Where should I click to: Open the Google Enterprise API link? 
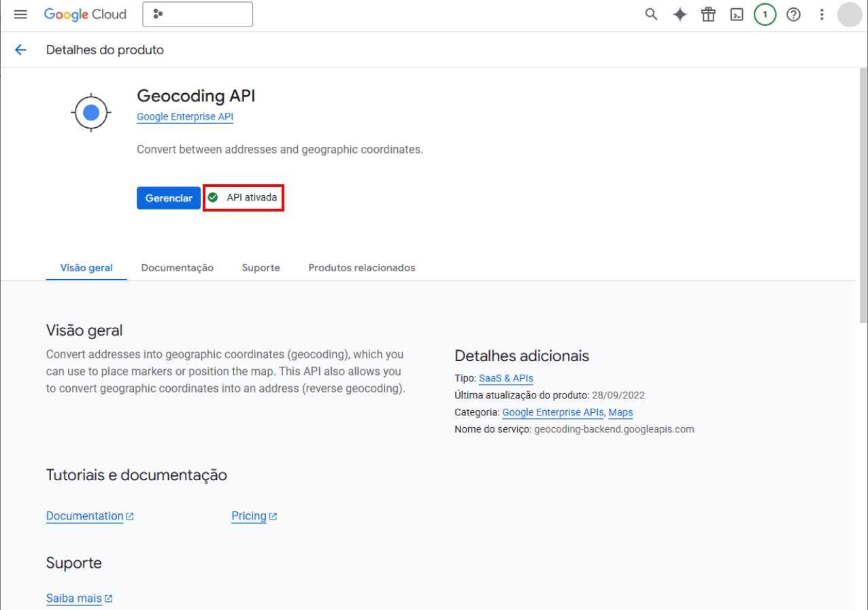tap(185, 117)
